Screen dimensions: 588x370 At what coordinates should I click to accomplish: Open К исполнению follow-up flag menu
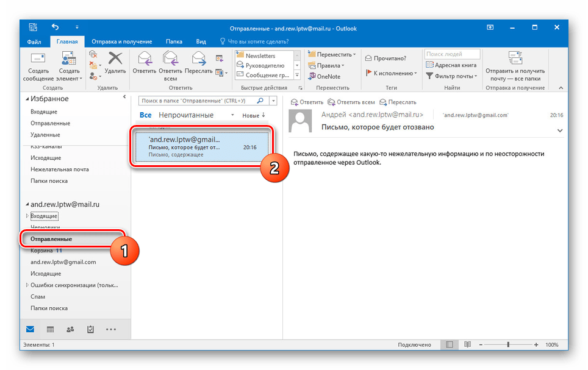(x=391, y=73)
